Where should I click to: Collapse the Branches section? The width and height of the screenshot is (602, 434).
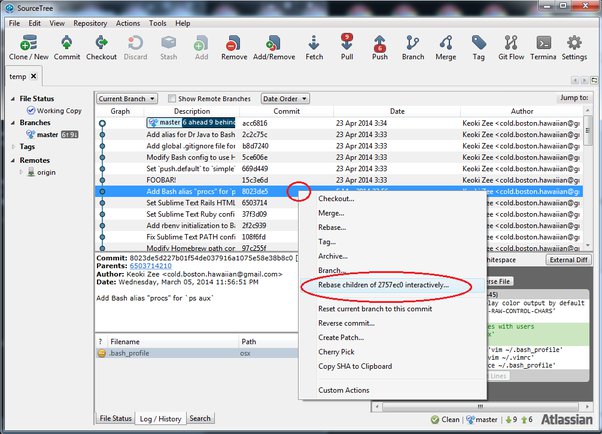[13, 123]
